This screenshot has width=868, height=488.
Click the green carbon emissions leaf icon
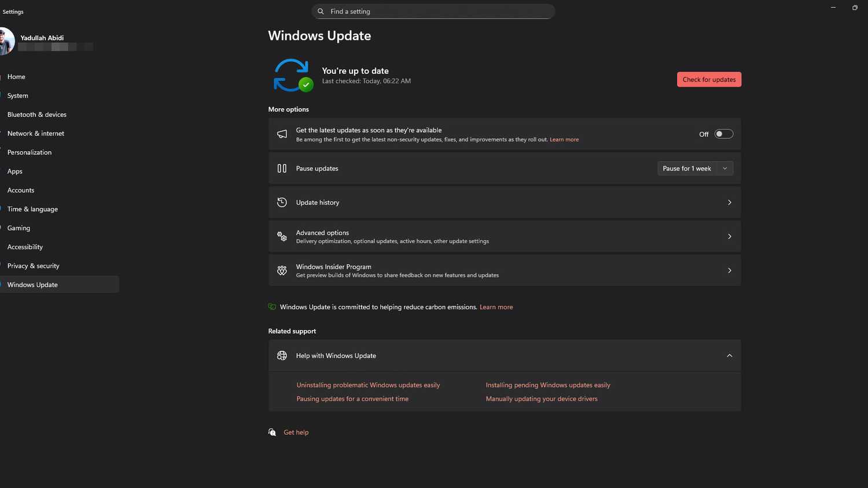point(272,307)
